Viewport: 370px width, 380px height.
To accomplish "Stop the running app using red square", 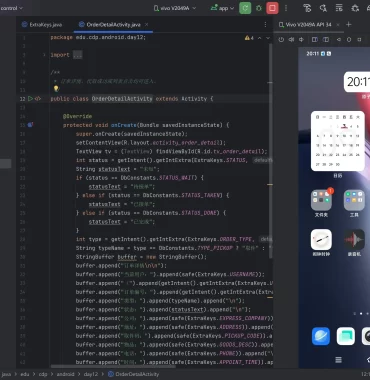I will (272, 8).
